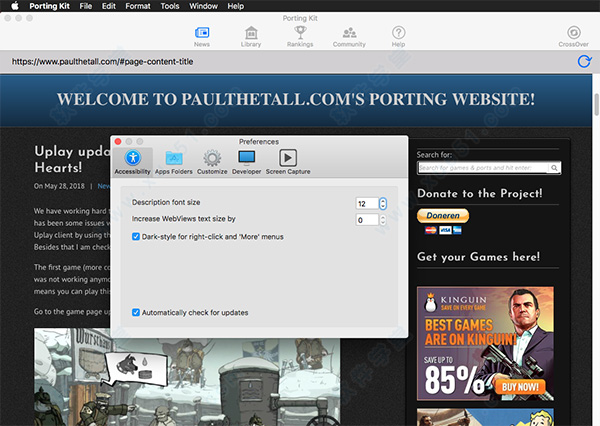Click the Fallout ad thumbnail below Kinguin
The height and width of the screenshot is (426, 600).
(485, 417)
